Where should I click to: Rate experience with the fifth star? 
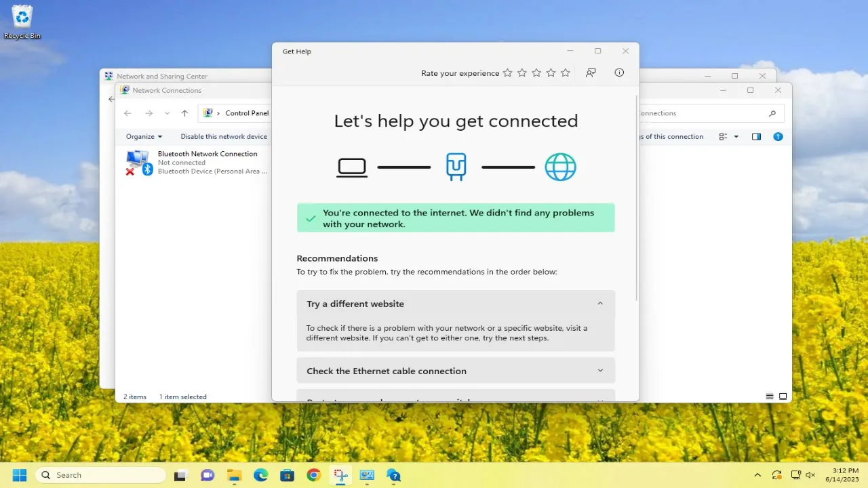click(565, 73)
